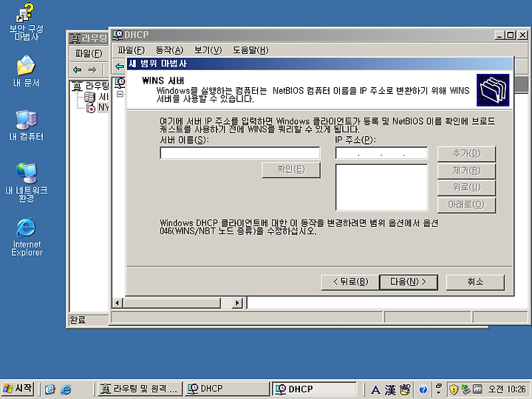Go back with < 뒤로(B) button

(350, 282)
